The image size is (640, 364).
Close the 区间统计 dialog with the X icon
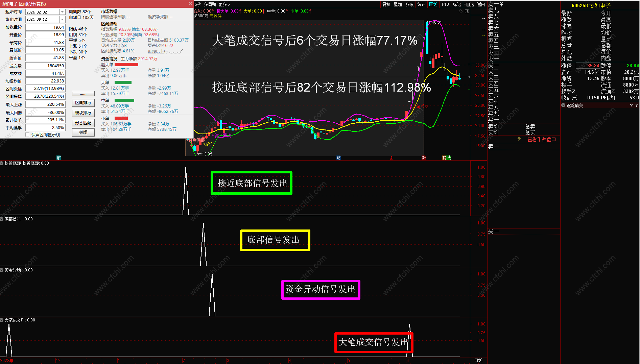click(x=190, y=4)
